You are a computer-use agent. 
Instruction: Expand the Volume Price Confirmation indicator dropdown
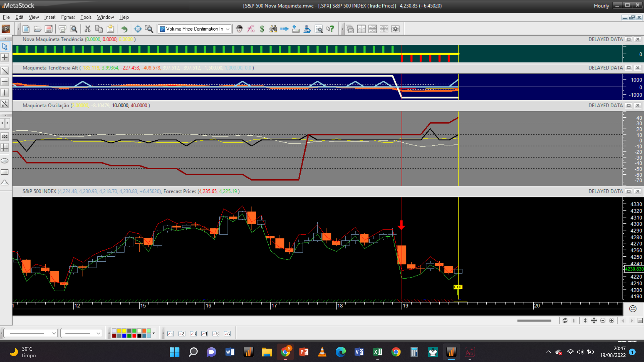click(x=228, y=29)
